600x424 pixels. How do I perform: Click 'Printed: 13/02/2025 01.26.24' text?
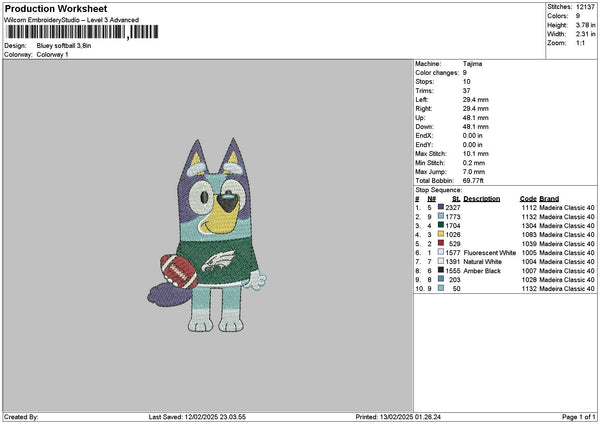coord(398,417)
